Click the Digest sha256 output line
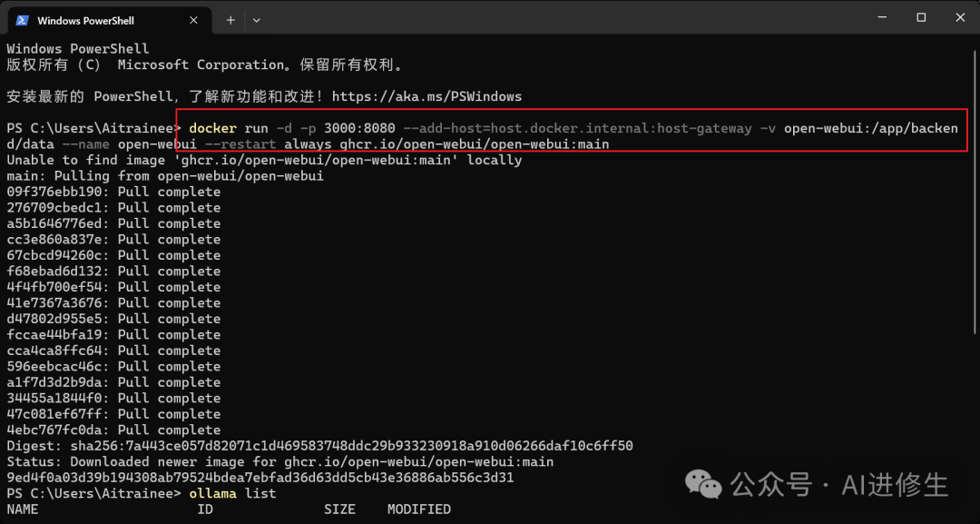This screenshot has width=980, height=524. [320, 446]
